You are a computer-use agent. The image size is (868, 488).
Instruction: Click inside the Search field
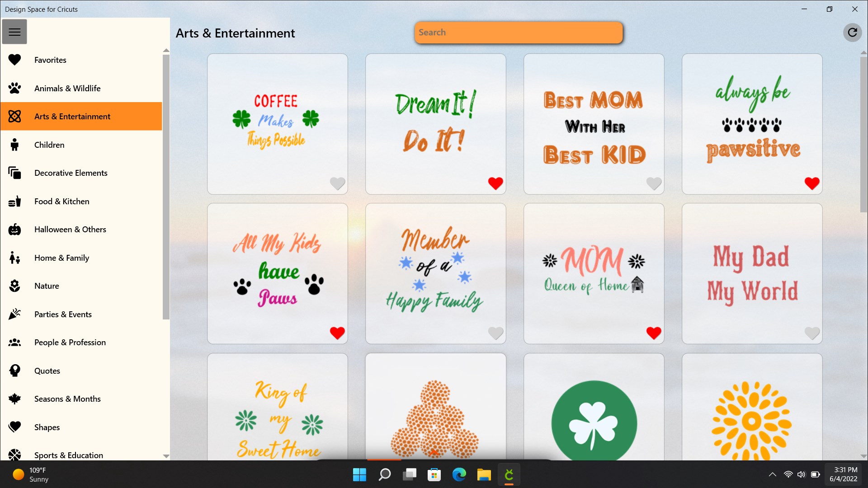[x=519, y=32]
